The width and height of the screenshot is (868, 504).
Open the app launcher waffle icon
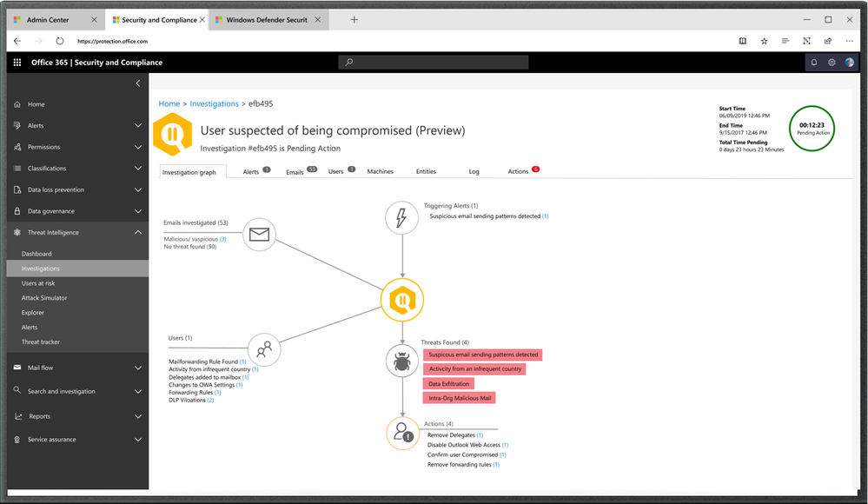click(17, 63)
